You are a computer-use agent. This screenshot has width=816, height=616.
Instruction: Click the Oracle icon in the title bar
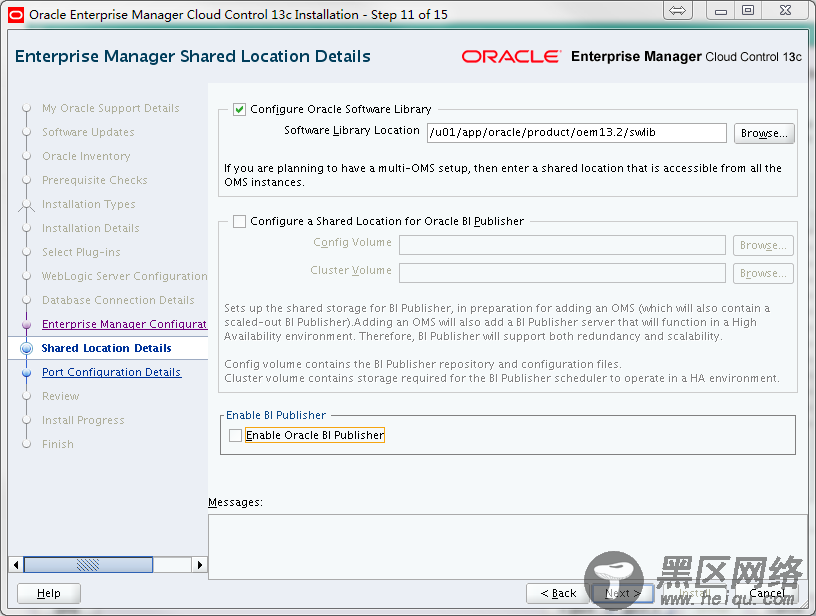pos(16,15)
